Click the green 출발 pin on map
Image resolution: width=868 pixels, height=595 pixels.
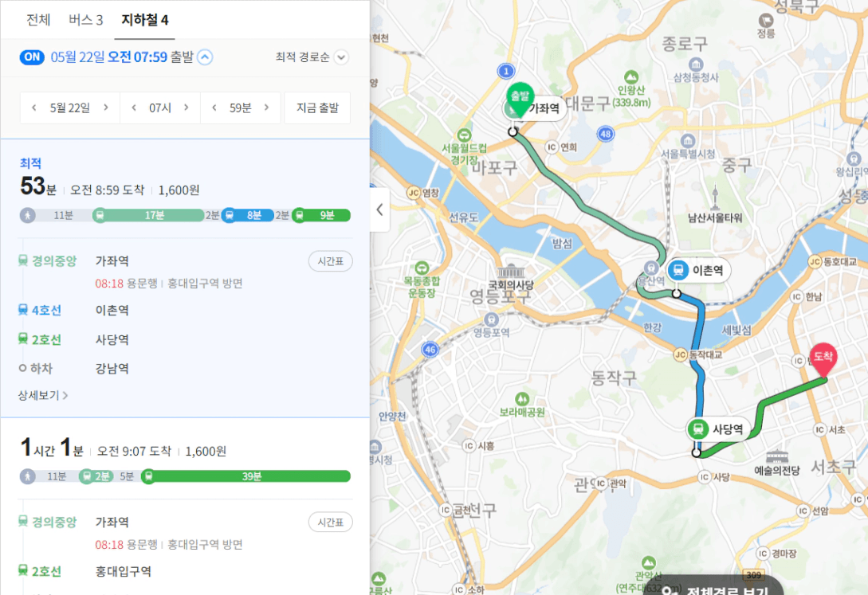click(x=520, y=100)
